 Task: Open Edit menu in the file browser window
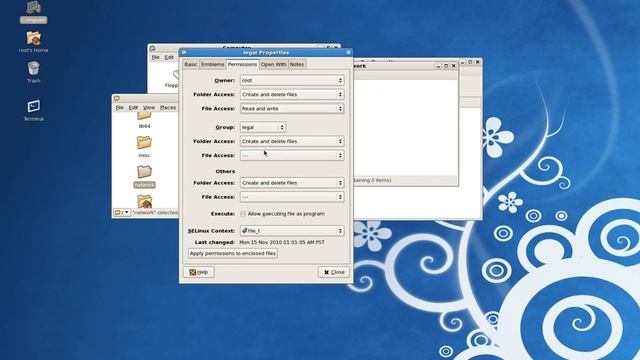point(133,108)
